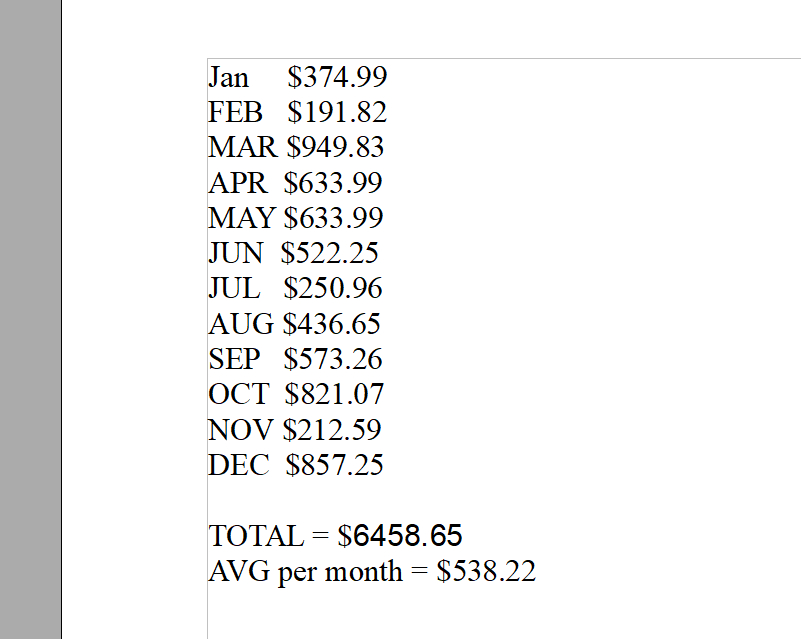Click the word TOTAL
This screenshot has width=801, height=639.
(255, 536)
